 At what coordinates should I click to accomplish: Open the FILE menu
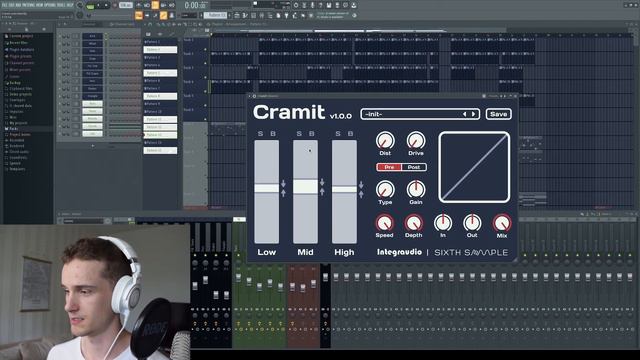pyautogui.click(x=4, y=5)
